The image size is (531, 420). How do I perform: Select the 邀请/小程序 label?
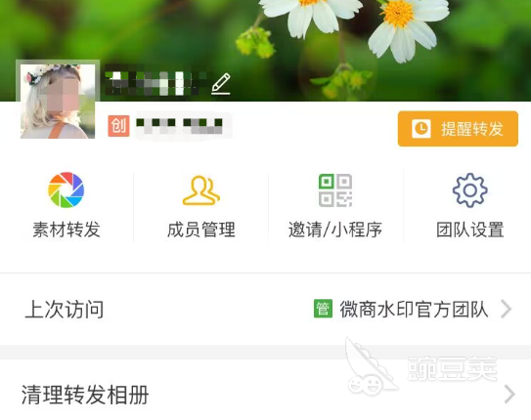coord(335,230)
